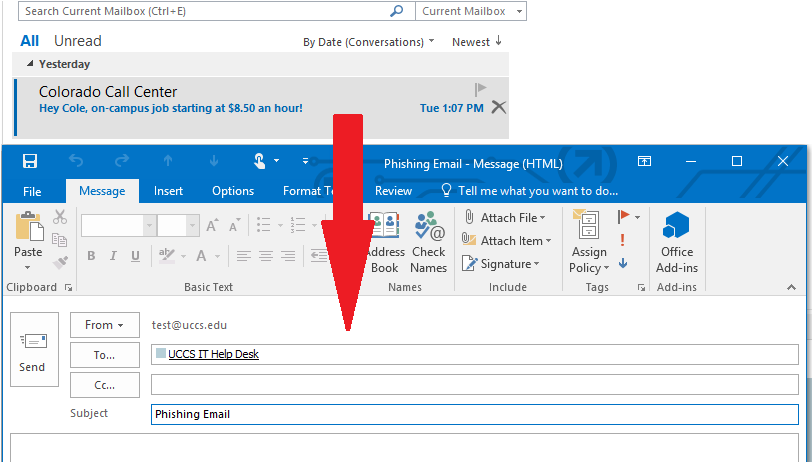812x465 pixels.
Task: Click the To... button
Action: point(105,355)
